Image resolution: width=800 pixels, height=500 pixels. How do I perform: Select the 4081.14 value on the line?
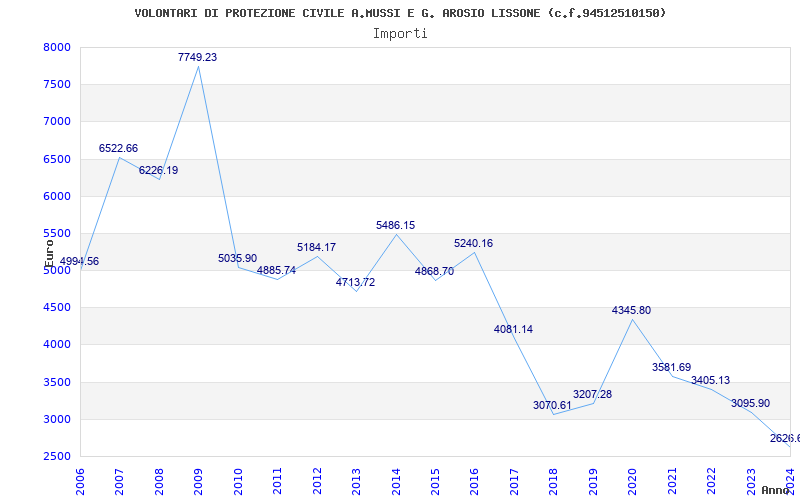tap(513, 329)
